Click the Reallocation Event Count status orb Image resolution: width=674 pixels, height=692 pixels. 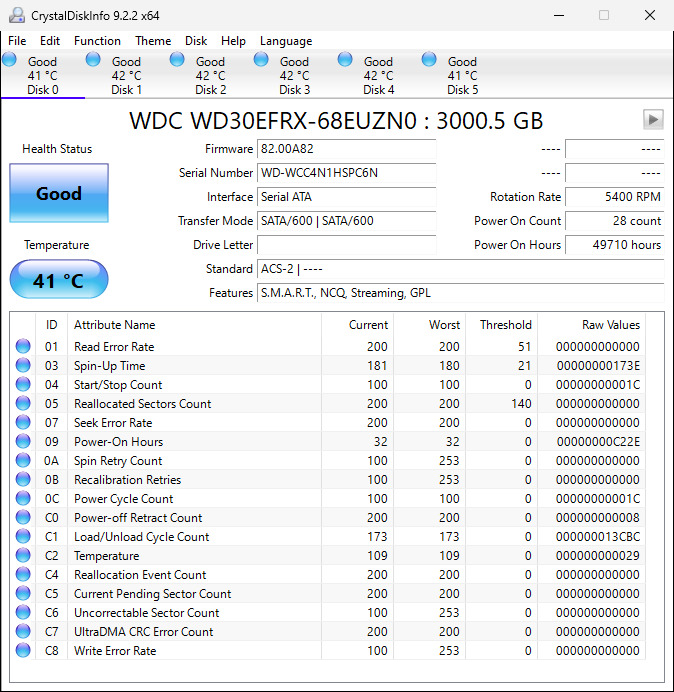point(23,574)
